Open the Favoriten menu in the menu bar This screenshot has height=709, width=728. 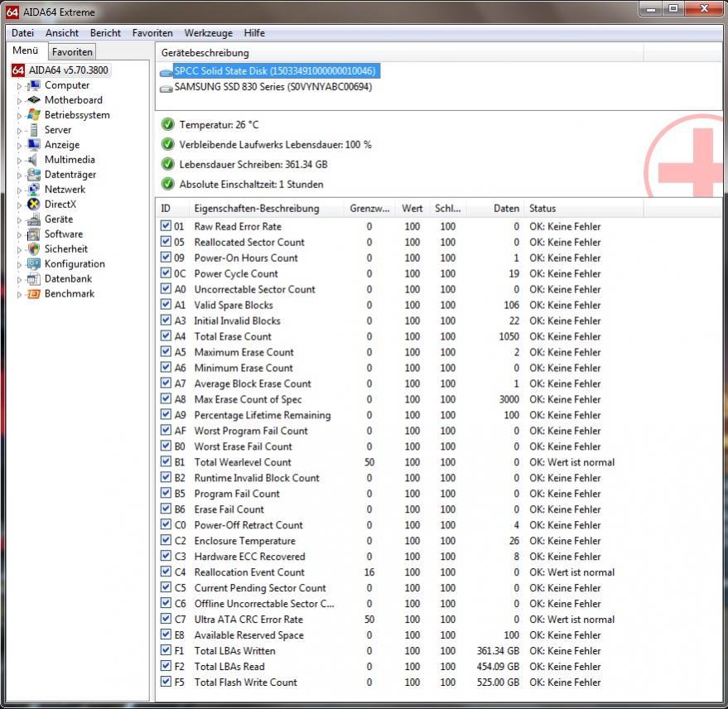point(152,33)
